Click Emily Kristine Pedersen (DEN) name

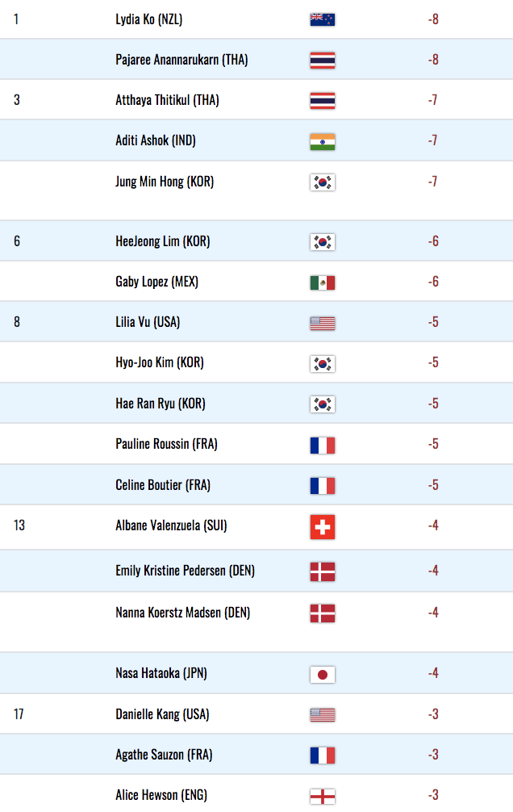click(x=186, y=571)
